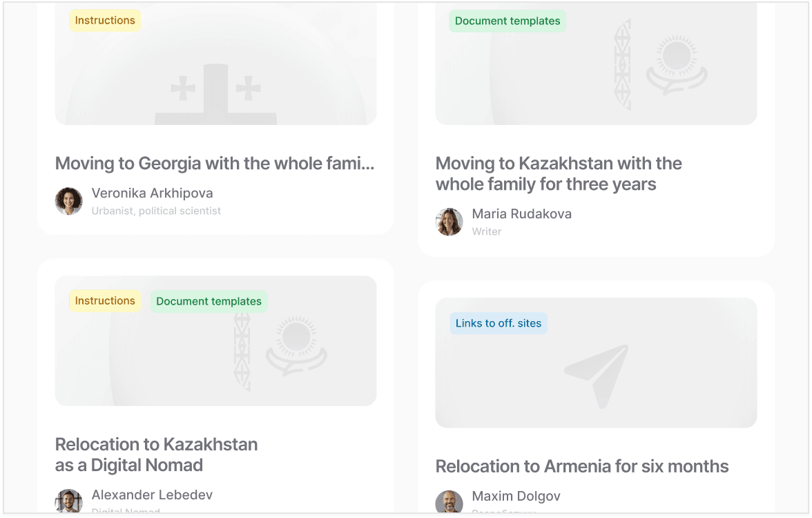Open Relocation to Kazakhstan as a Digital Nomad
Screen dimensions: 812x518
point(156,454)
